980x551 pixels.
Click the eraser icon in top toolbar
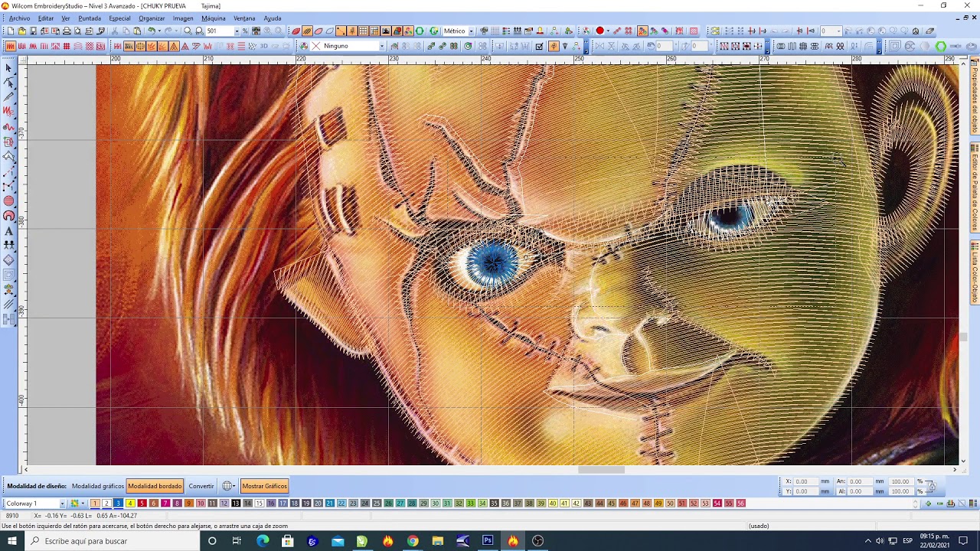tap(930, 31)
